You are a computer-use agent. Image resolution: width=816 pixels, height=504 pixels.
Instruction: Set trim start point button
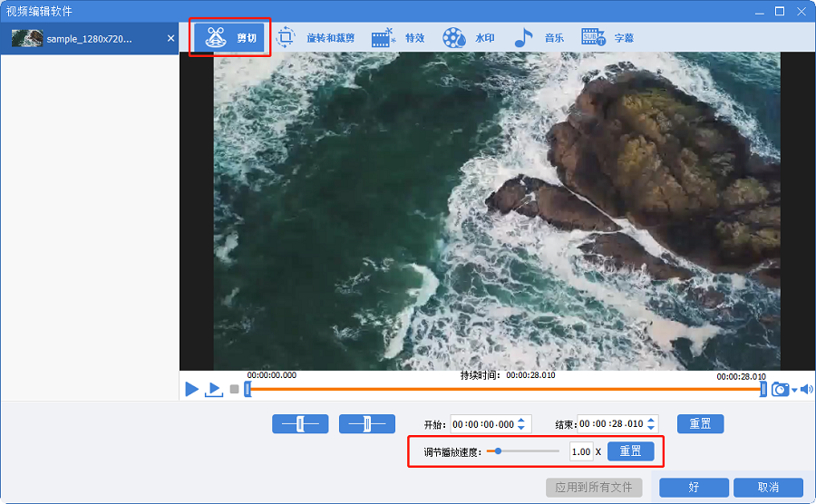coord(300,423)
